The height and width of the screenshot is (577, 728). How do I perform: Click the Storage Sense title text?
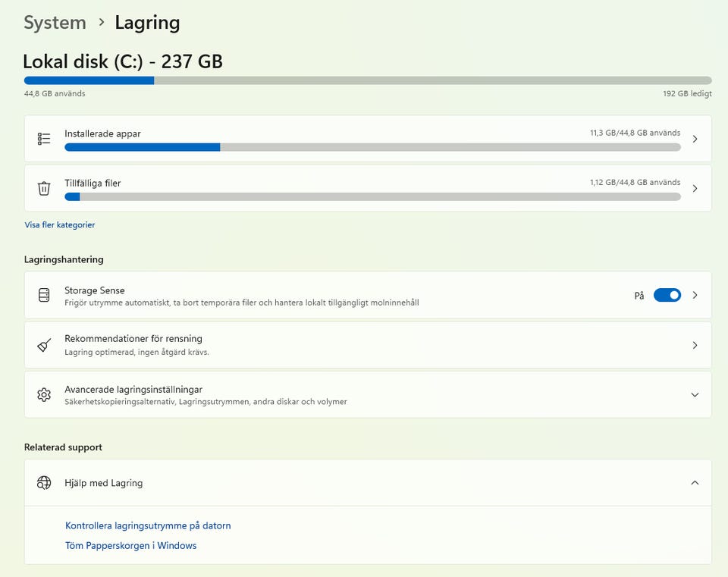pos(94,290)
